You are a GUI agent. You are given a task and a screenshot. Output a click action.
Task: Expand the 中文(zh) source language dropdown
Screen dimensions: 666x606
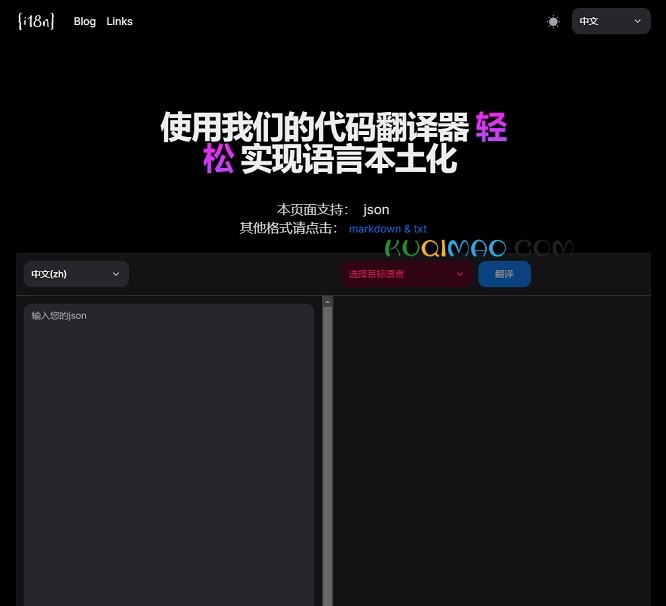[x=76, y=274]
